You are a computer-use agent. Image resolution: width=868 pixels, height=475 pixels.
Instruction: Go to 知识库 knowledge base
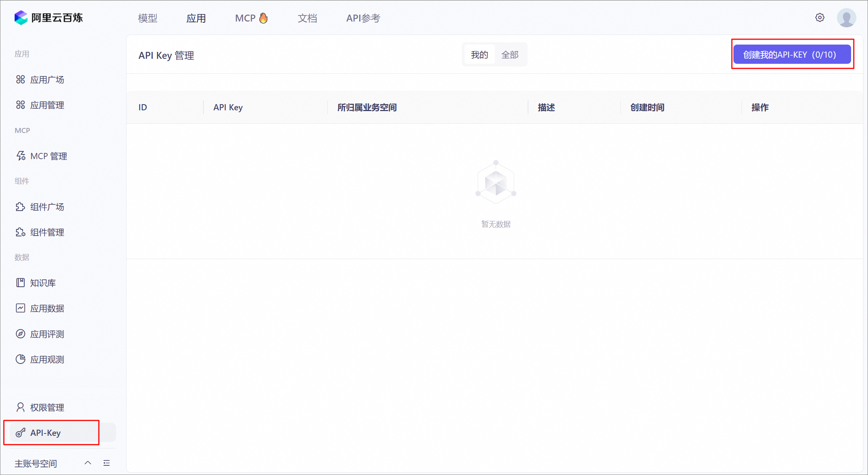point(43,283)
